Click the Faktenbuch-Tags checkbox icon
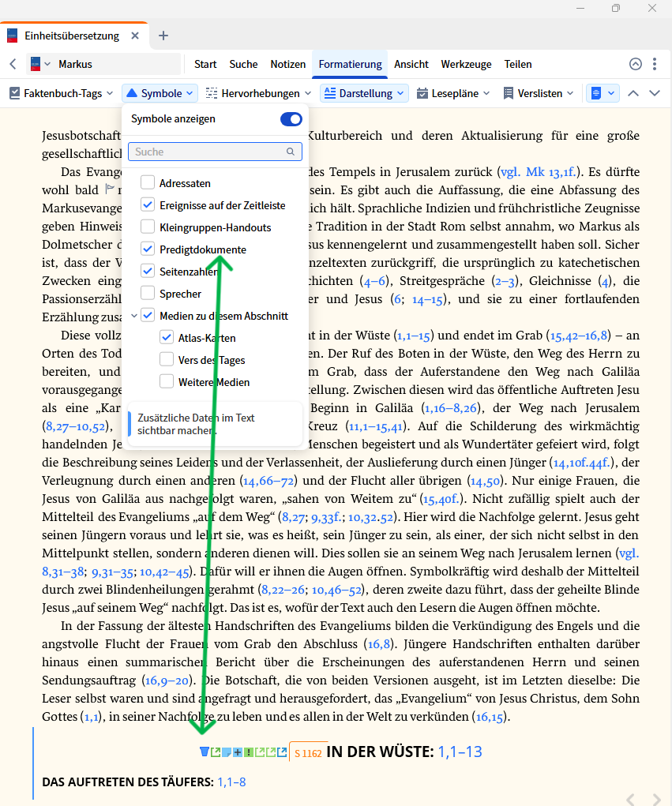 pyautogui.click(x=15, y=93)
